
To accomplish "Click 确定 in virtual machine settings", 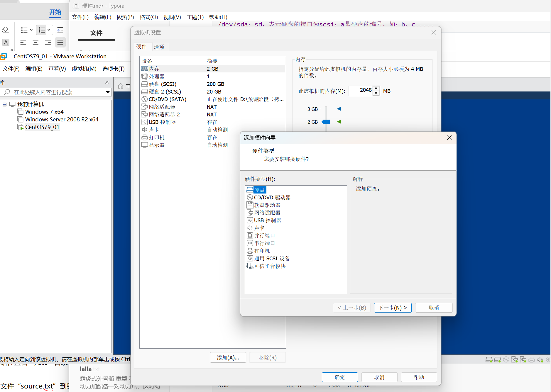I will pos(340,377).
